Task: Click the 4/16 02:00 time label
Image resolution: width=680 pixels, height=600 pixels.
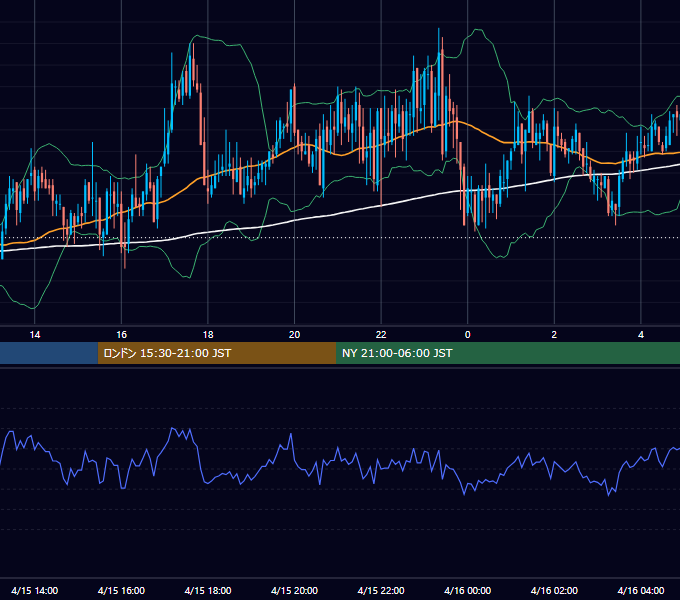Action: (x=554, y=590)
